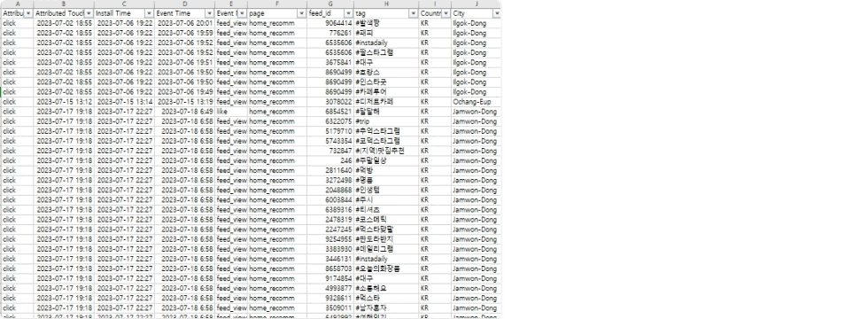Open the Install Time filter dropdown

pyautogui.click(x=149, y=12)
